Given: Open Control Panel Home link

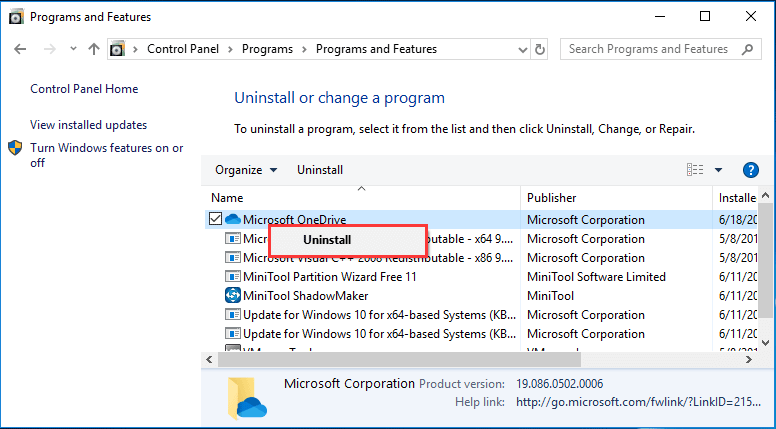Looking at the screenshot, I should 84,89.
